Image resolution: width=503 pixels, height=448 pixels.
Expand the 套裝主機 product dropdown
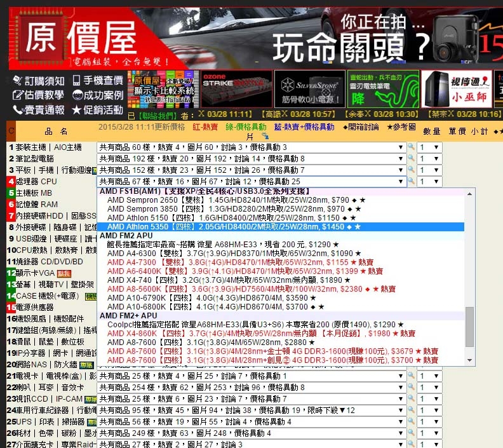pos(252,147)
